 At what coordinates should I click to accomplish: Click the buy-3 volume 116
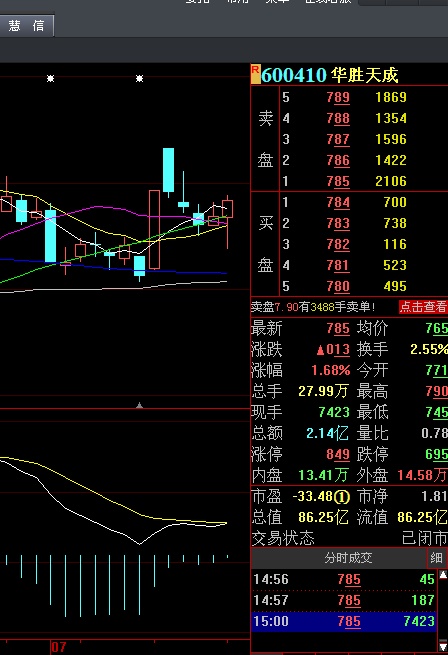[395, 244]
